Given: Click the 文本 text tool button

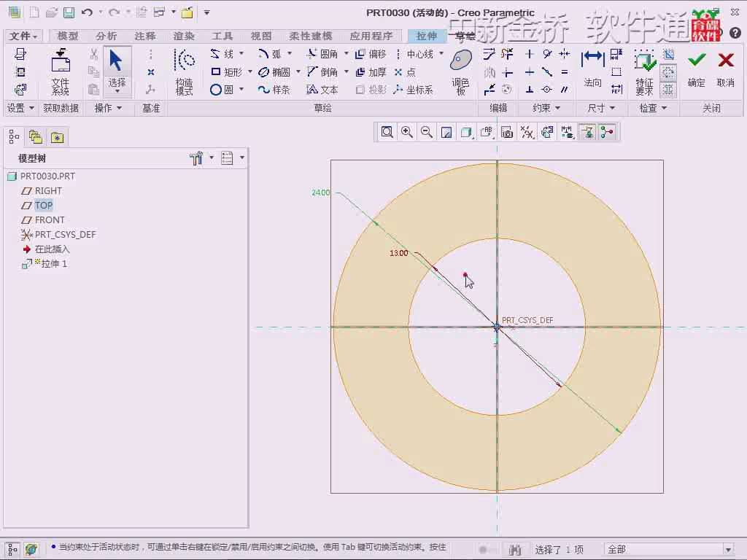Looking at the screenshot, I should click(x=322, y=90).
